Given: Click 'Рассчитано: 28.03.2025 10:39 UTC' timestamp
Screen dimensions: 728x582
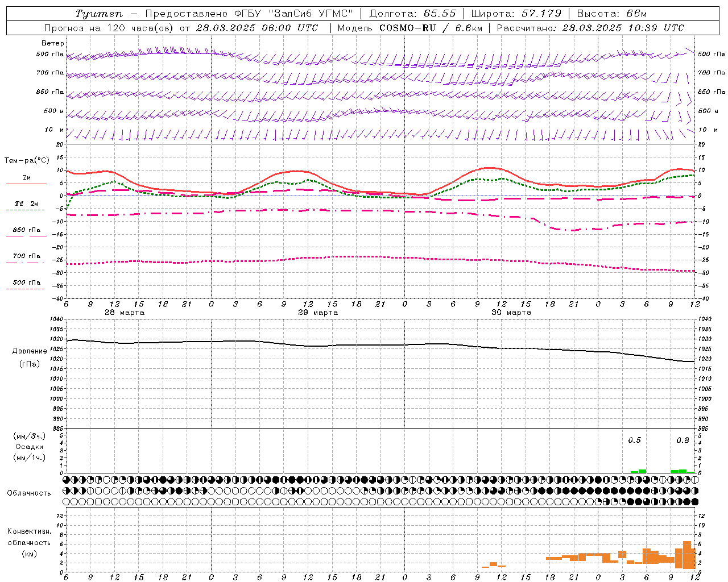Looking at the screenshot, I should point(590,28).
